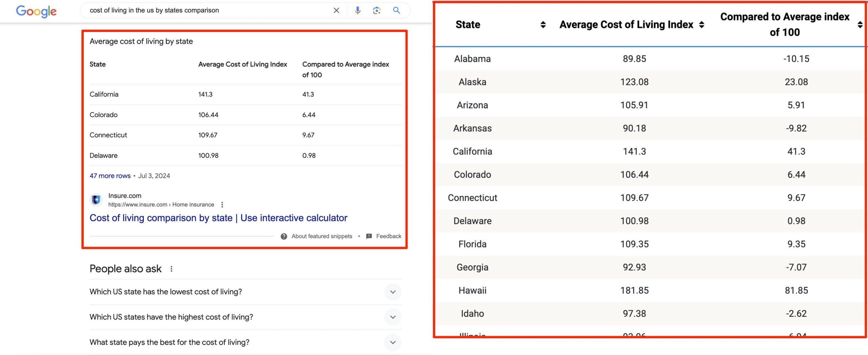The width and height of the screenshot is (868, 355).
Task: Click Hawaii index value 181.85
Action: point(634,291)
